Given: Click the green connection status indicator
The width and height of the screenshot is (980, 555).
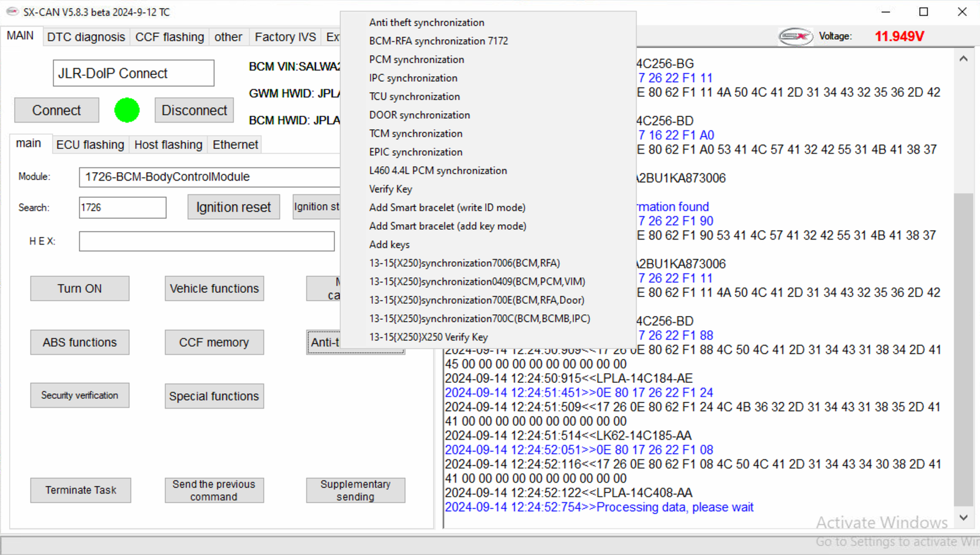Looking at the screenshot, I should [x=127, y=110].
